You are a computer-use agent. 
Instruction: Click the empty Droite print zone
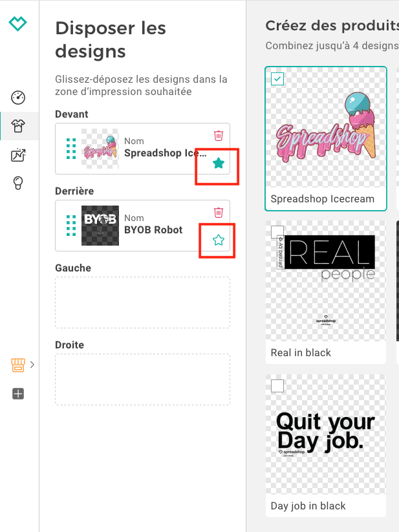(x=142, y=379)
